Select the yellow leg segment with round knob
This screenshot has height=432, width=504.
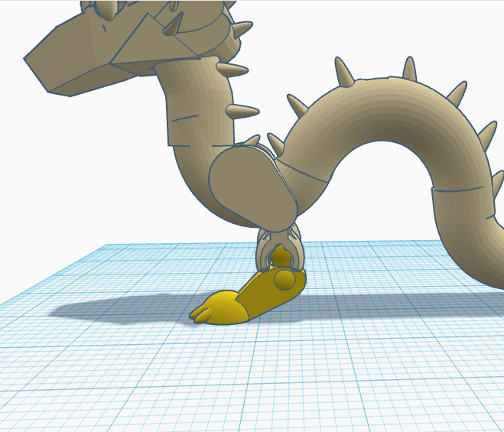click(x=273, y=293)
